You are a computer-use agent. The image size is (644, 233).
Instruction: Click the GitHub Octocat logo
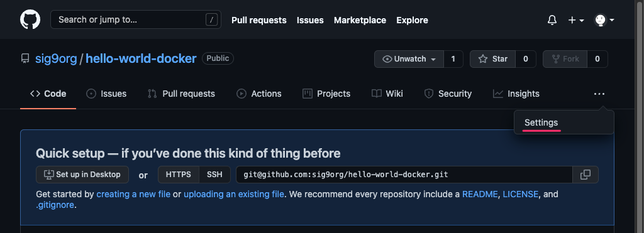tap(30, 19)
